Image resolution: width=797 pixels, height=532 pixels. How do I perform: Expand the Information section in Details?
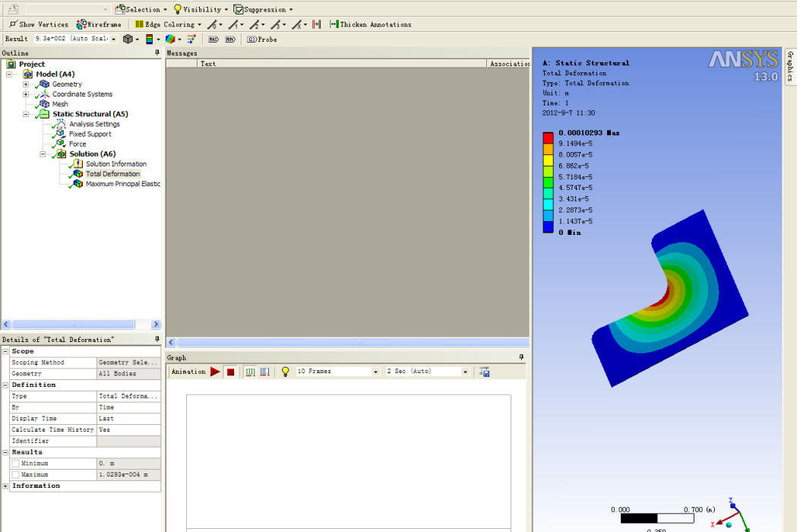(x=5, y=486)
